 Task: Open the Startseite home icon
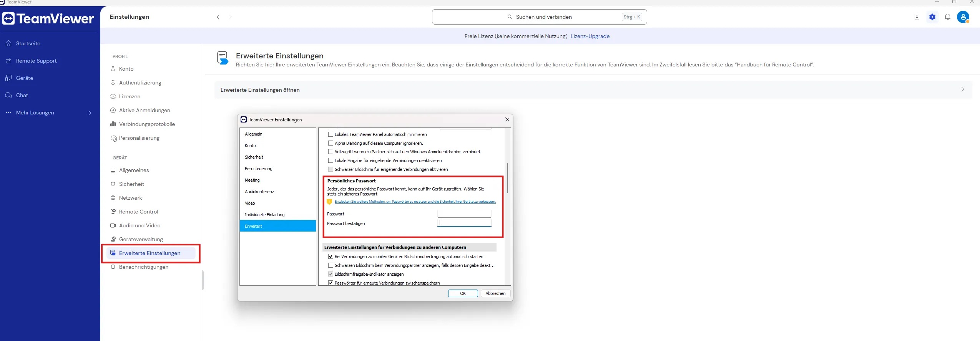8,43
